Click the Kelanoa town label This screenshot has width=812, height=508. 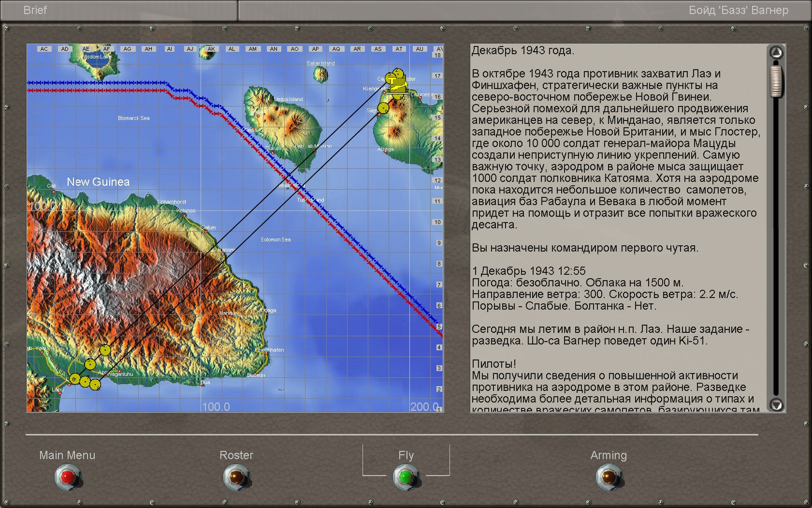(x=186, y=210)
